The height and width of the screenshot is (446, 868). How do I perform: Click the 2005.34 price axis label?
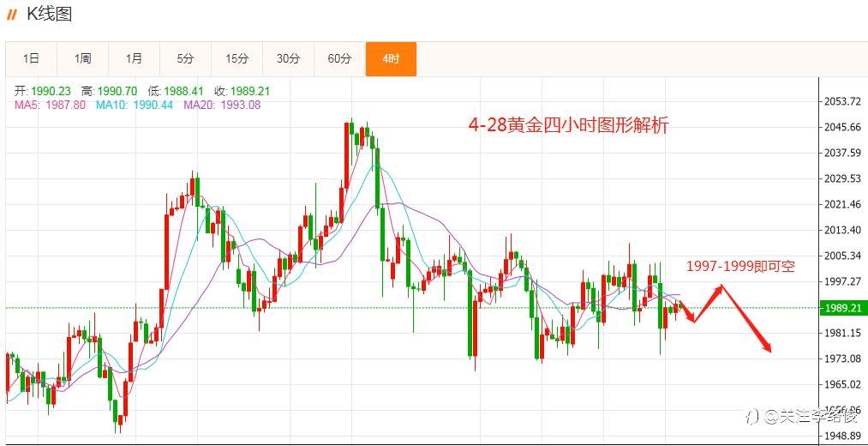[x=842, y=256]
